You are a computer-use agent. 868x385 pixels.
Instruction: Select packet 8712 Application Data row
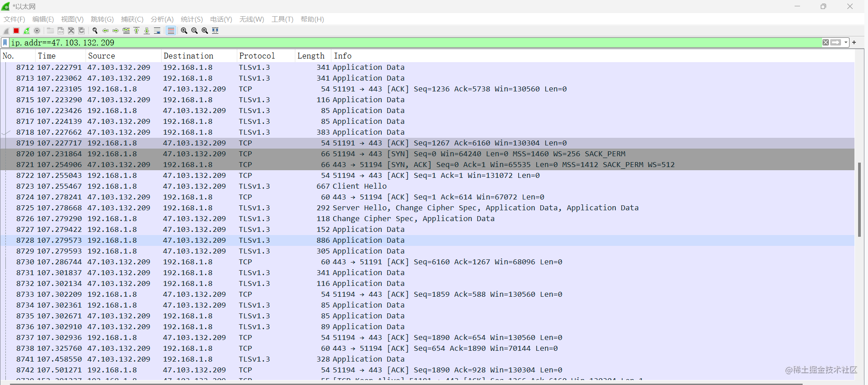point(427,68)
